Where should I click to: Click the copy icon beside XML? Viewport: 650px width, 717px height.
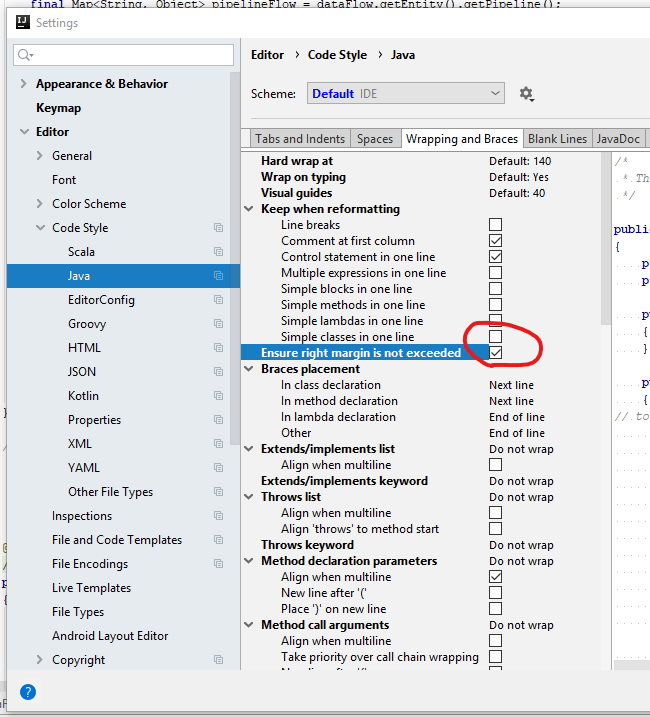219,444
